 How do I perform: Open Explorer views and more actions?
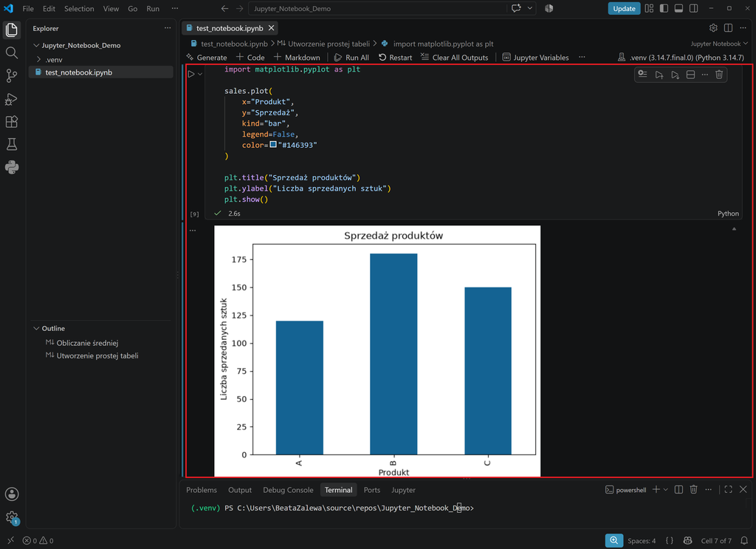click(168, 28)
